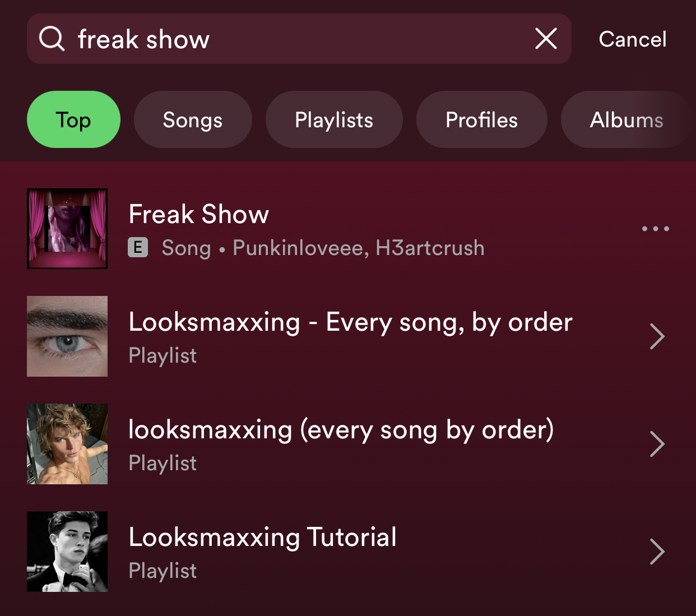Open chevron for Looksmaxxing Tutorial playlist
This screenshot has width=696, height=616.
pyautogui.click(x=657, y=552)
